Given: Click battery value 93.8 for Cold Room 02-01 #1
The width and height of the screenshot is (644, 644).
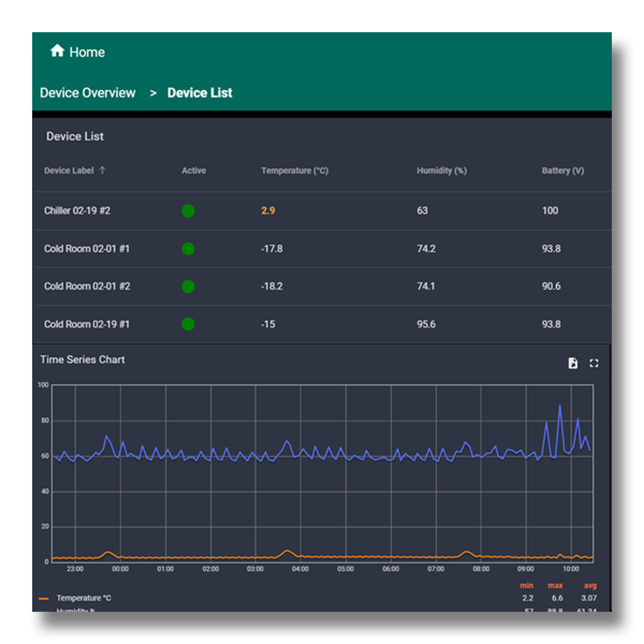Looking at the screenshot, I should 551,249.
